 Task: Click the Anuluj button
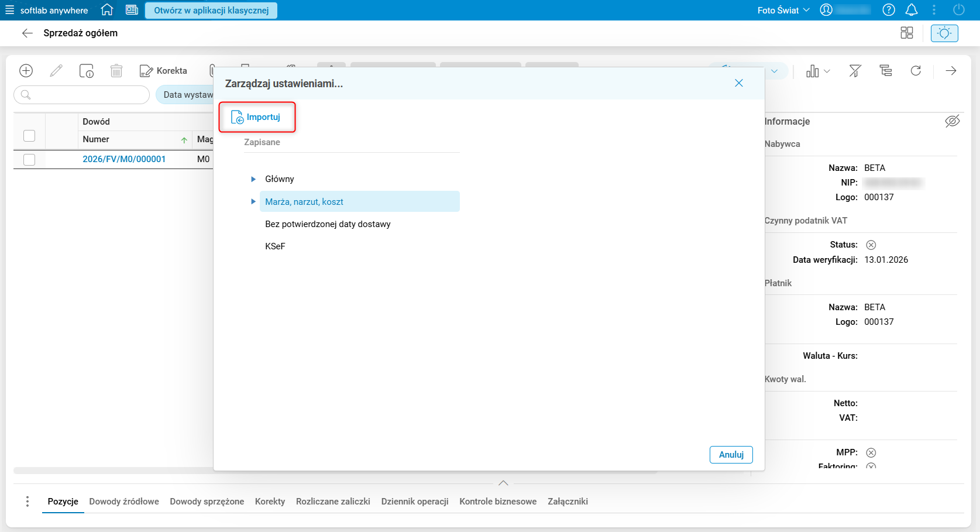(x=731, y=455)
